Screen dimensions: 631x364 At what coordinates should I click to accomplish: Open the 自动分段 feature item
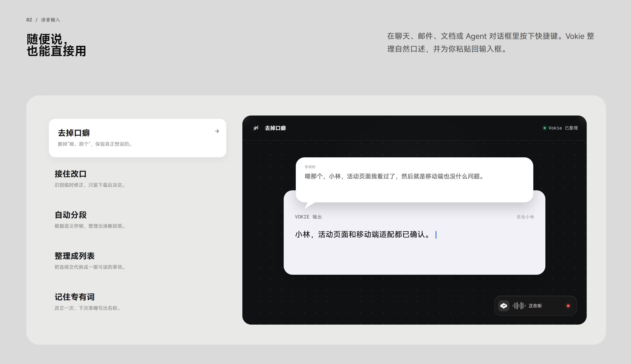137,220
